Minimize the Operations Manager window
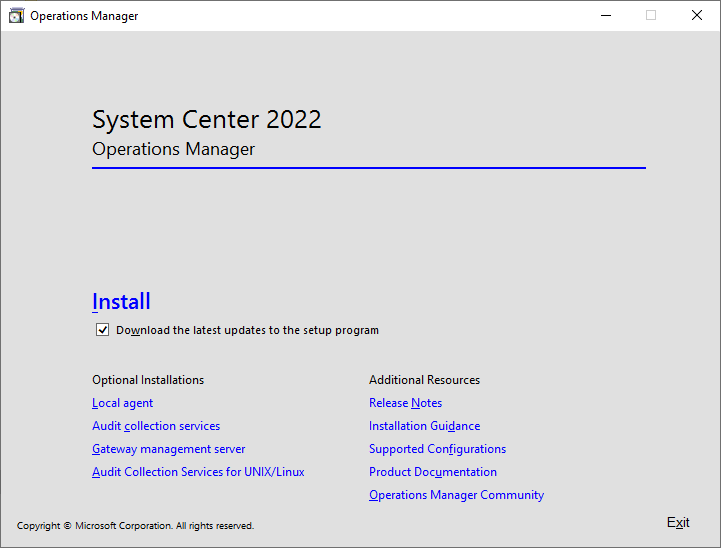 tap(605, 16)
